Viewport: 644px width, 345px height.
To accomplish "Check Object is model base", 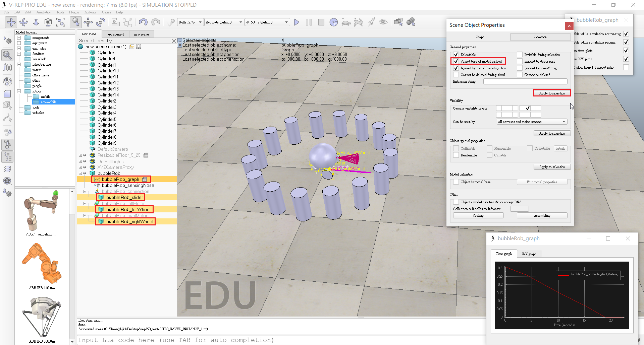I will tap(456, 182).
